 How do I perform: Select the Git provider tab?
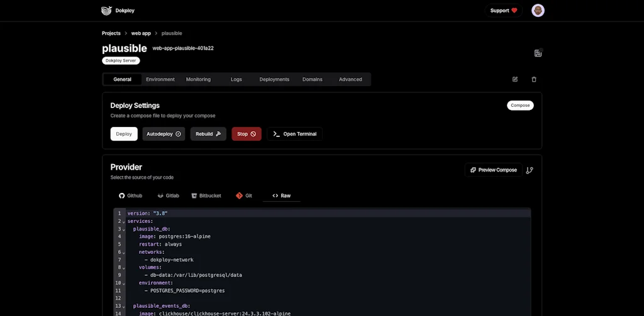(x=244, y=196)
